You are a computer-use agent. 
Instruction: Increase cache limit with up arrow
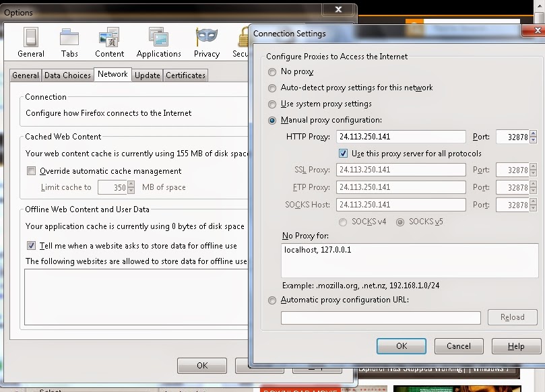131,184
